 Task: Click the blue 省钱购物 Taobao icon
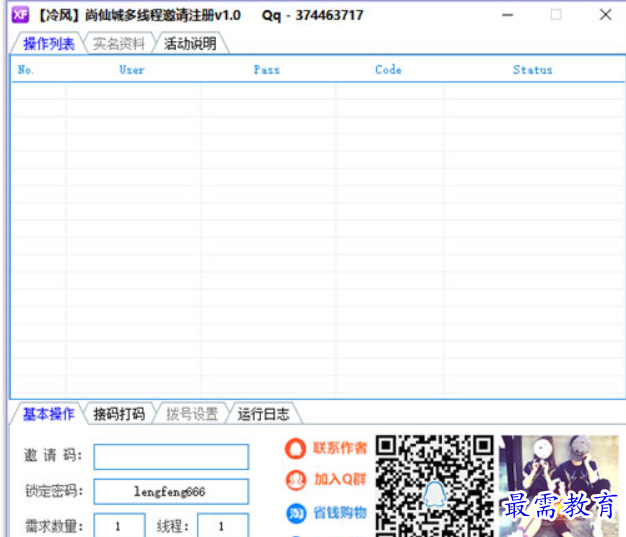(296, 513)
